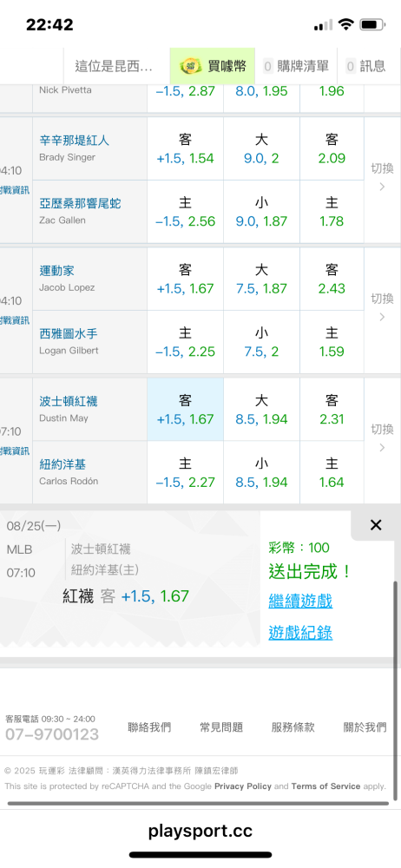Viewport: 401px width, 868px height.
Task: Tap the cellular signal bars icon
Action: [324, 25]
